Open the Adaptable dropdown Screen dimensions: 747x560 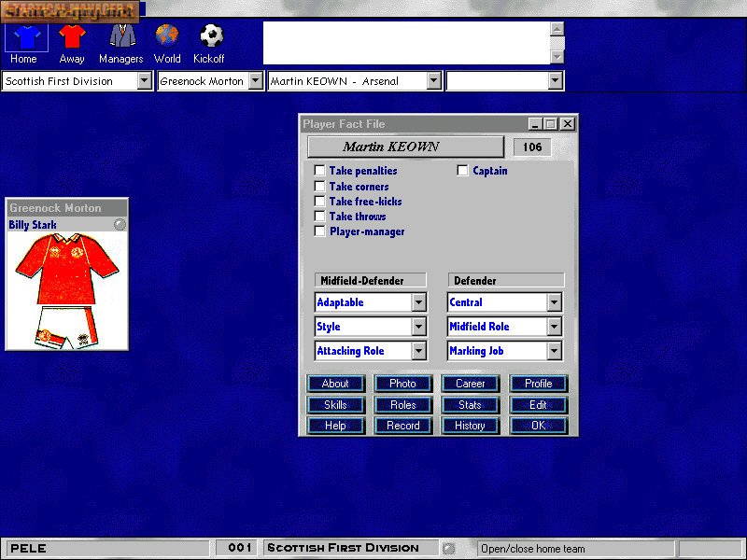[x=418, y=302]
